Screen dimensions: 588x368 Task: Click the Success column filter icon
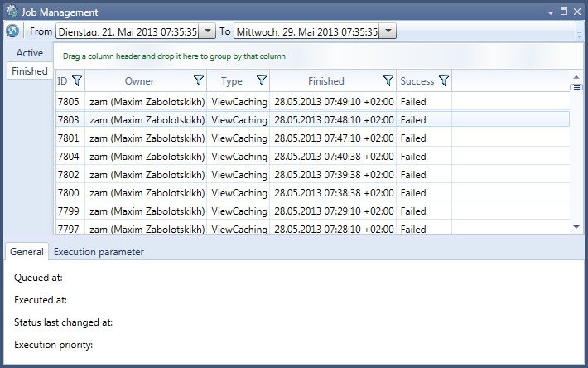coord(443,81)
